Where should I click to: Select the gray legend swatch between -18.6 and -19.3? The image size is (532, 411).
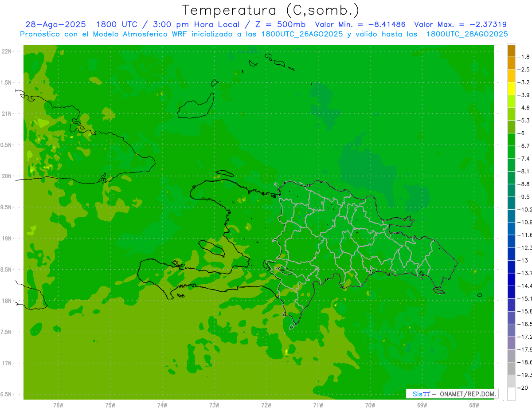coord(511,368)
